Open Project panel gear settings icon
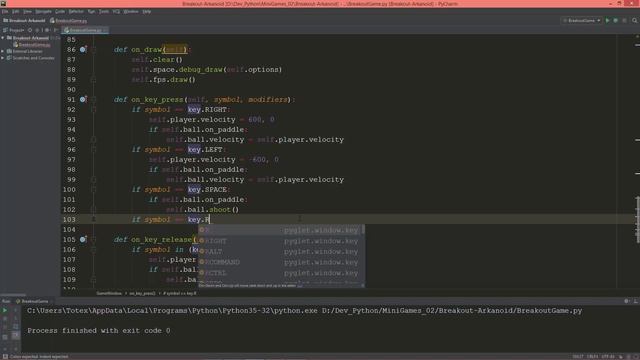The width and height of the screenshot is (640, 360). tap(47, 30)
